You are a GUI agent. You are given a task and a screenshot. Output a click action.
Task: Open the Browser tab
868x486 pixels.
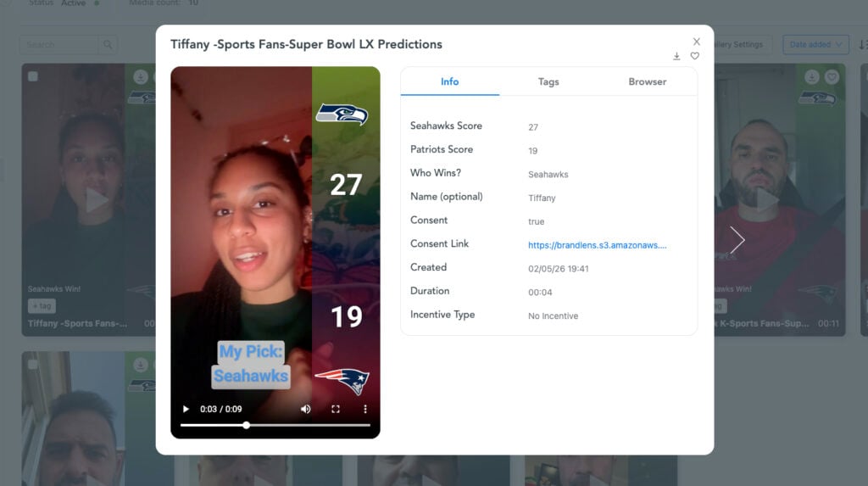click(647, 81)
